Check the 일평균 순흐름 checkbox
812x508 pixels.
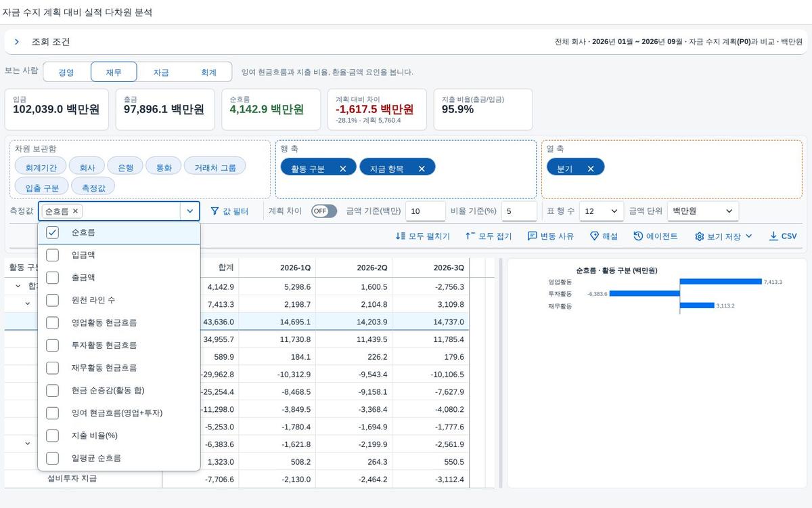click(x=52, y=459)
